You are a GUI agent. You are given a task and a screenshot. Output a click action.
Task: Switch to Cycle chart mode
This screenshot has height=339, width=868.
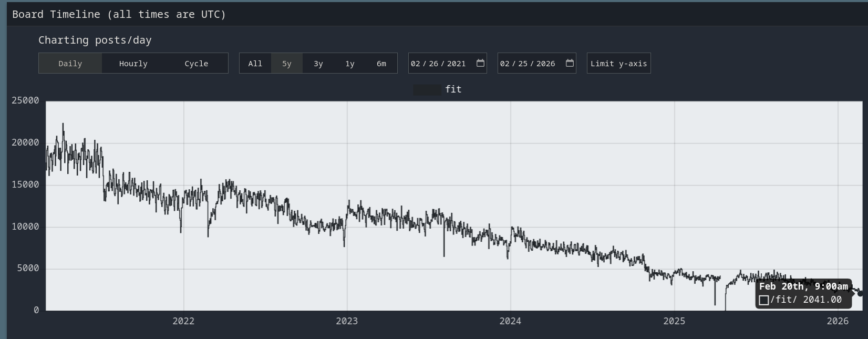197,64
